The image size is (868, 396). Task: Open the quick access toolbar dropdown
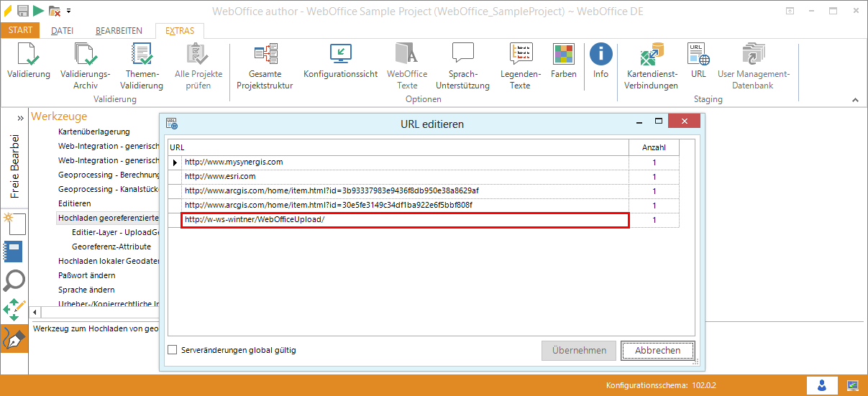click(x=69, y=11)
